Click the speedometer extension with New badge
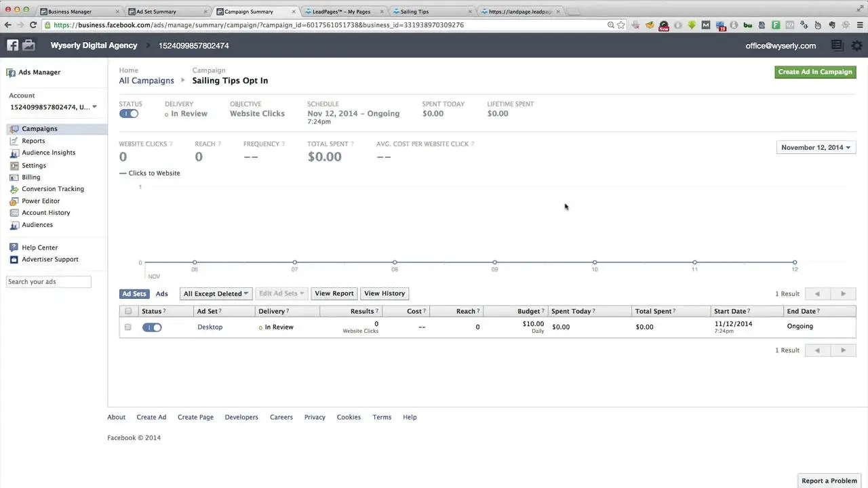The height and width of the screenshot is (488, 868). coord(664,26)
